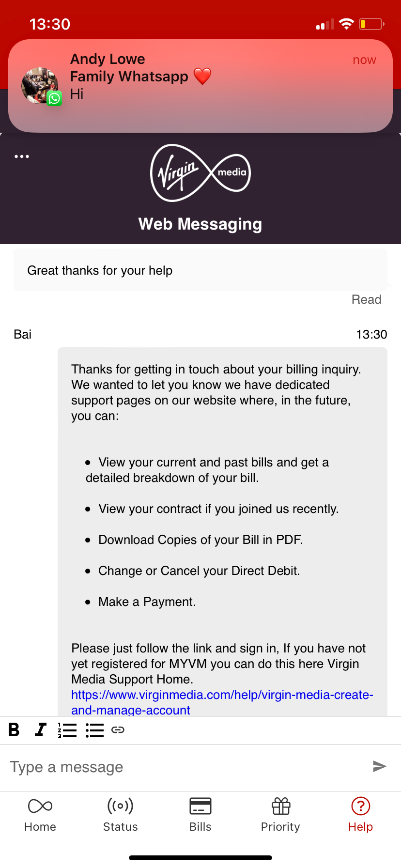
Task: Insert a hyperlink via link icon
Action: pyautogui.click(x=118, y=730)
